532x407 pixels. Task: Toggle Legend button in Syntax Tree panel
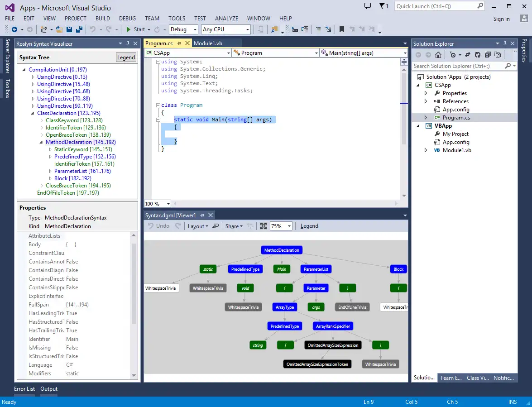click(126, 57)
